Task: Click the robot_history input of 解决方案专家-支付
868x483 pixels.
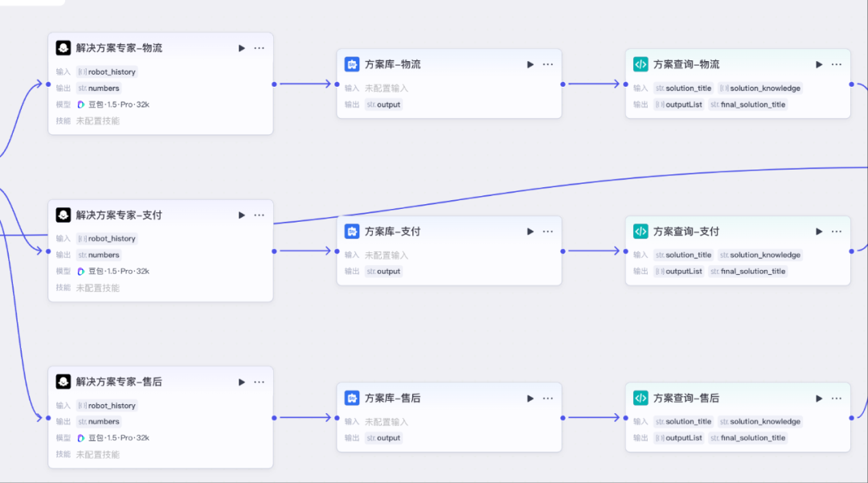Action: (x=108, y=239)
